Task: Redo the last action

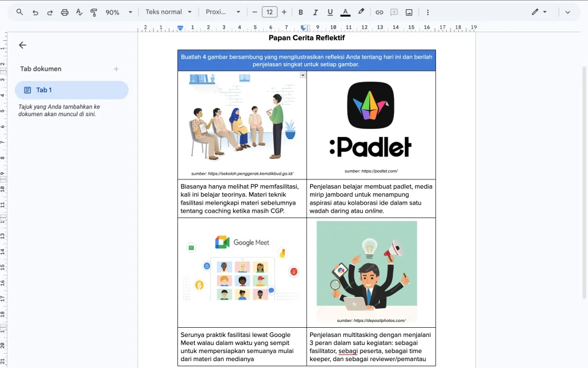Action: coord(50,13)
